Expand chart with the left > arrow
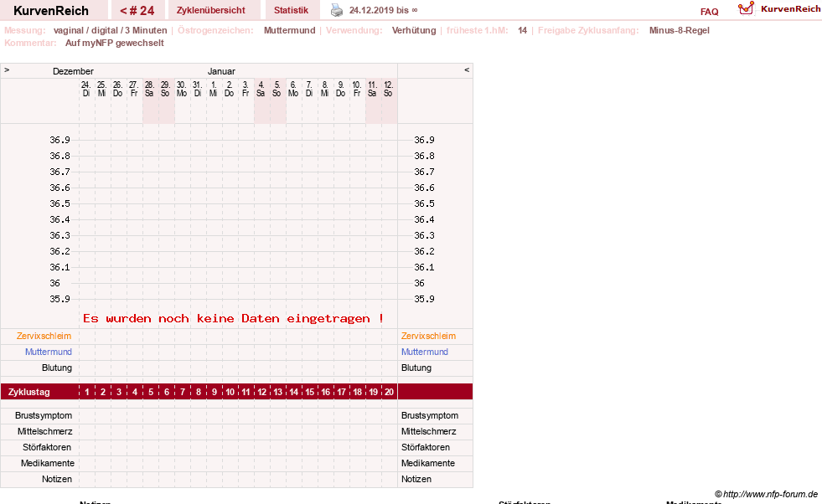 [7, 69]
